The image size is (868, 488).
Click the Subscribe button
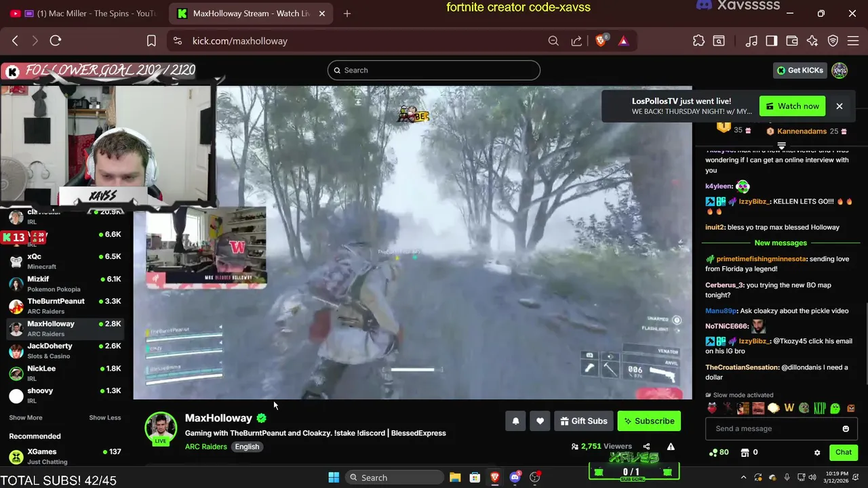649,421
